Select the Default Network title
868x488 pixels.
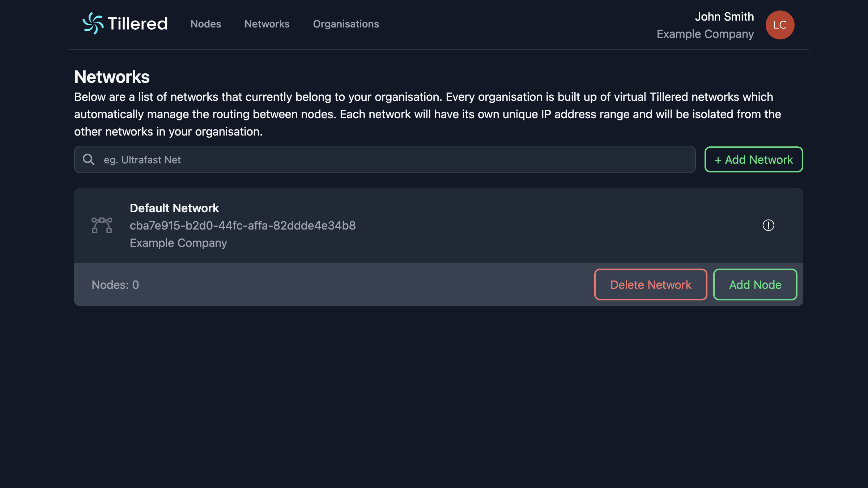point(174,208)
